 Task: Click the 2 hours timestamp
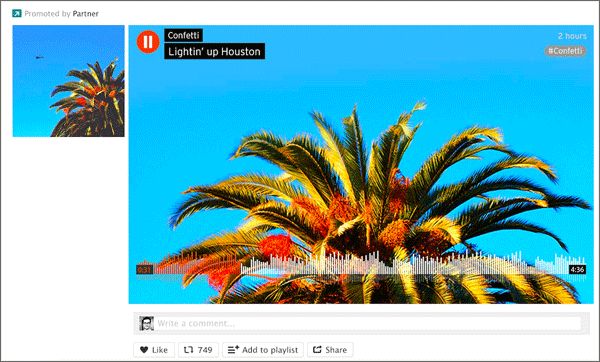(x=572, y=36)
